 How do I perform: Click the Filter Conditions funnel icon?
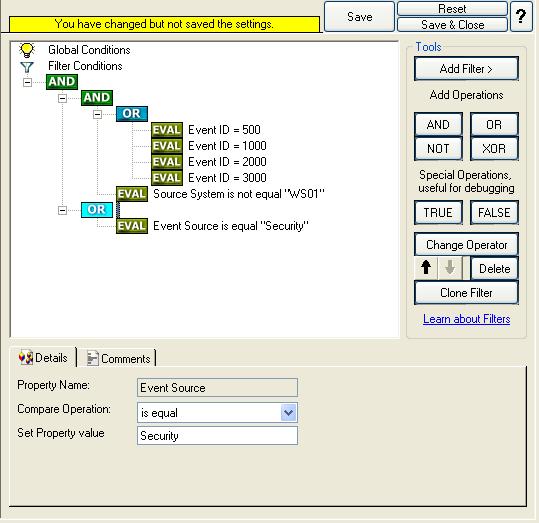point(27,67)
